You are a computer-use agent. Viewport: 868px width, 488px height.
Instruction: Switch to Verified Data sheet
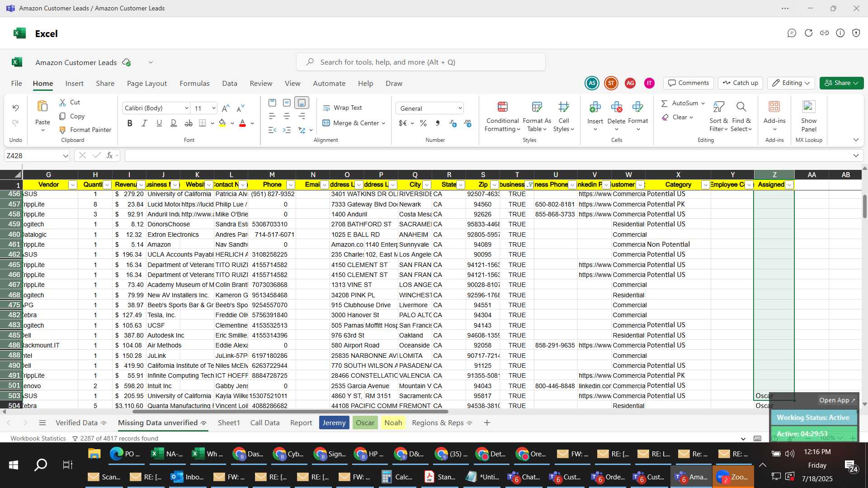pos(76,423)
